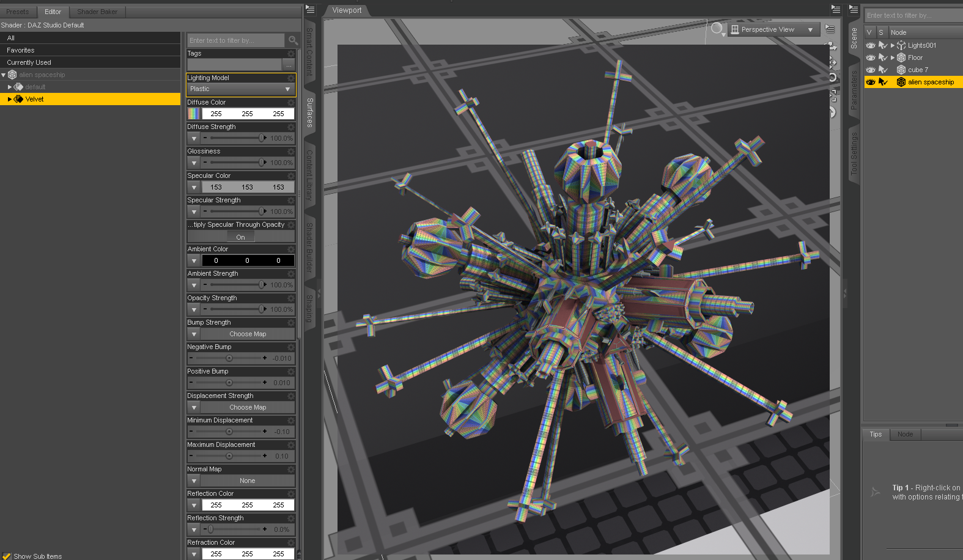Open the Glossiness settings gear
This screenshot has height=560, width=963.
[291, 152]
